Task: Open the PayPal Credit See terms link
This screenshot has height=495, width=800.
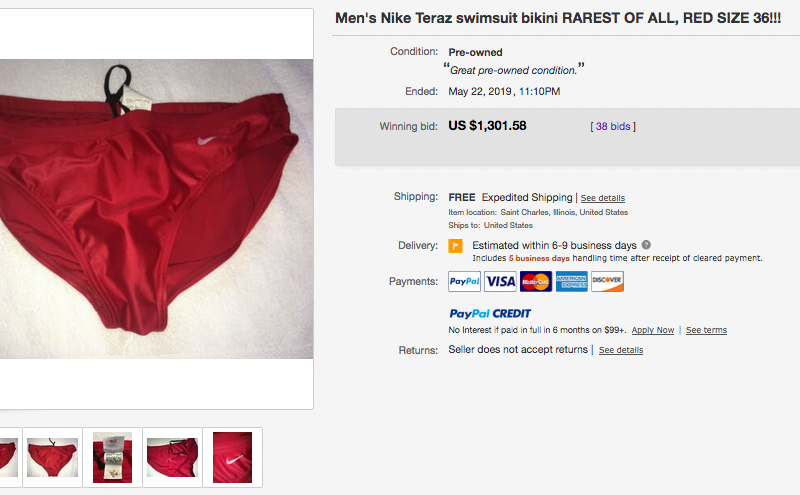Action: point(706,330)
